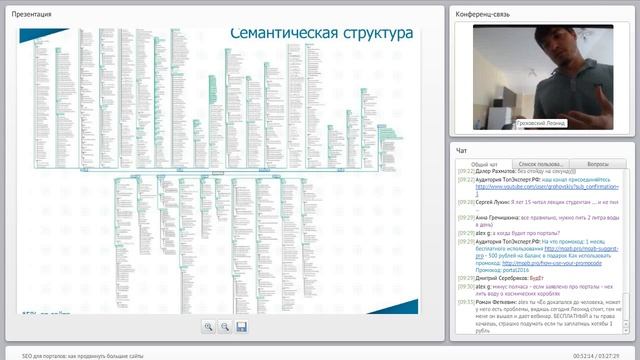The height and width of the screenshot is (360, 640).
Task: Zoom out of the presentation slide
Action: 225,327
